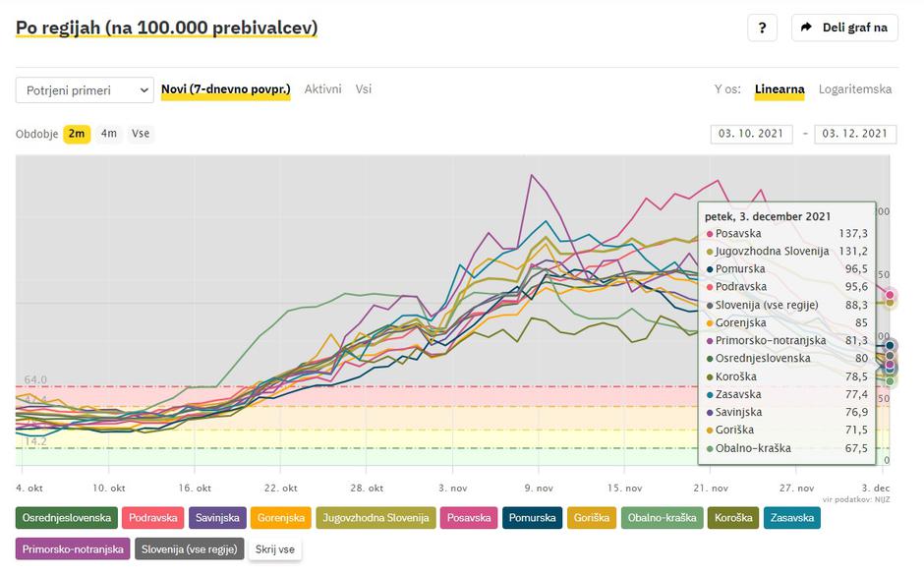Image resolution: width=924 pixels, height=576 pixels.
Task: Select Logaritemska Y axis scale
Action: tap(855, 89)
